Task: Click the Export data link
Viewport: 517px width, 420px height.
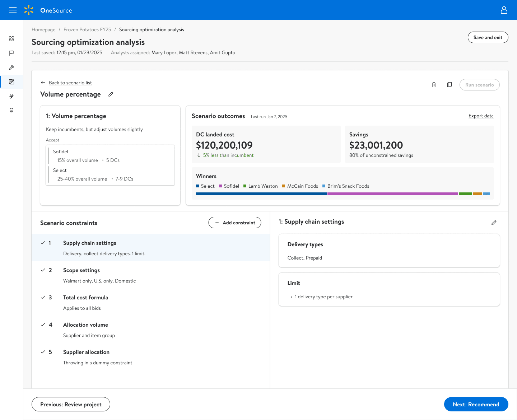Action: coord(481,116)
